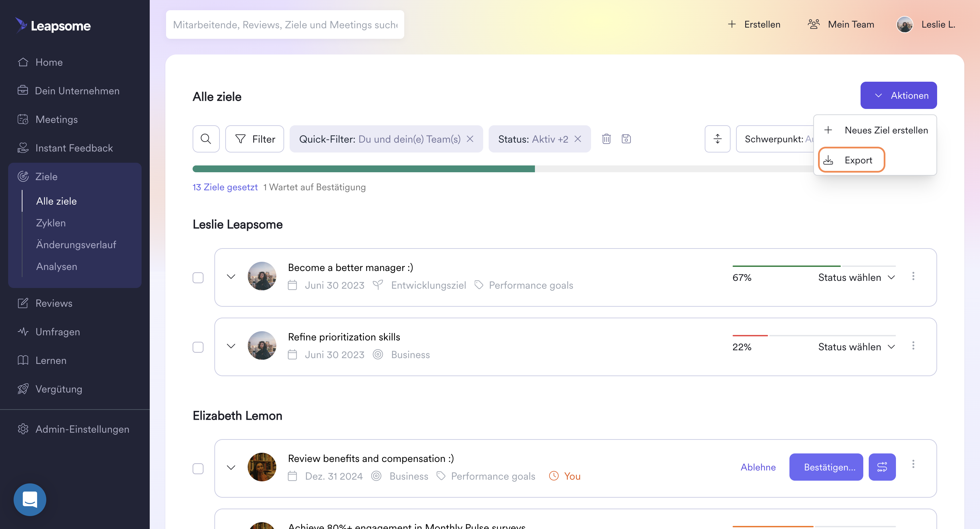Screen dimensions: 980x529
Task: Open the chat support bubble
Action: click(30, 499)
